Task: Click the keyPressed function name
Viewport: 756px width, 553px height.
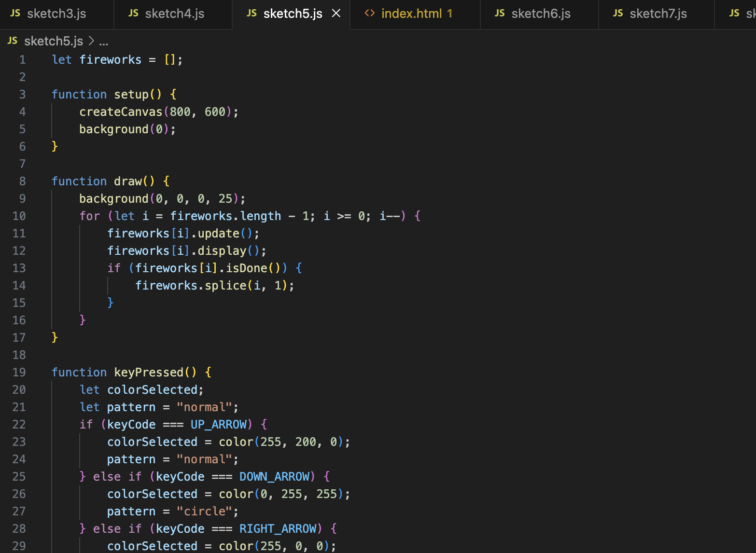Action: 148,372
